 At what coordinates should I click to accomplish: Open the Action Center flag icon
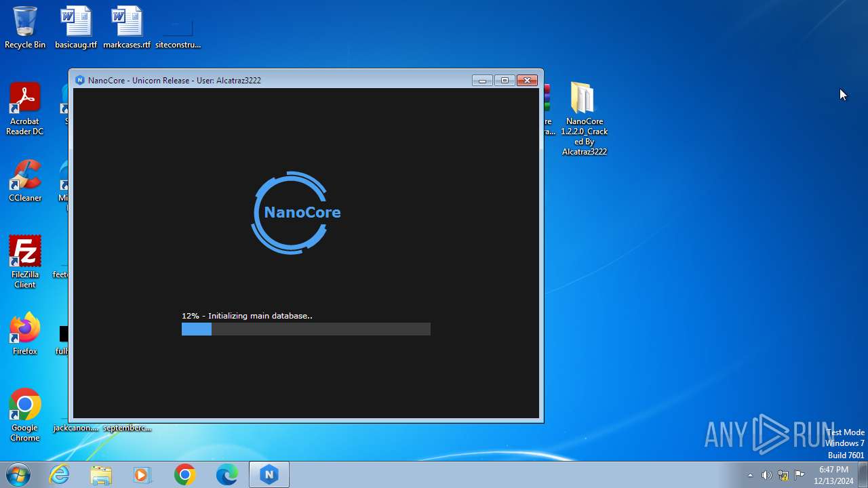coord(799,475)
